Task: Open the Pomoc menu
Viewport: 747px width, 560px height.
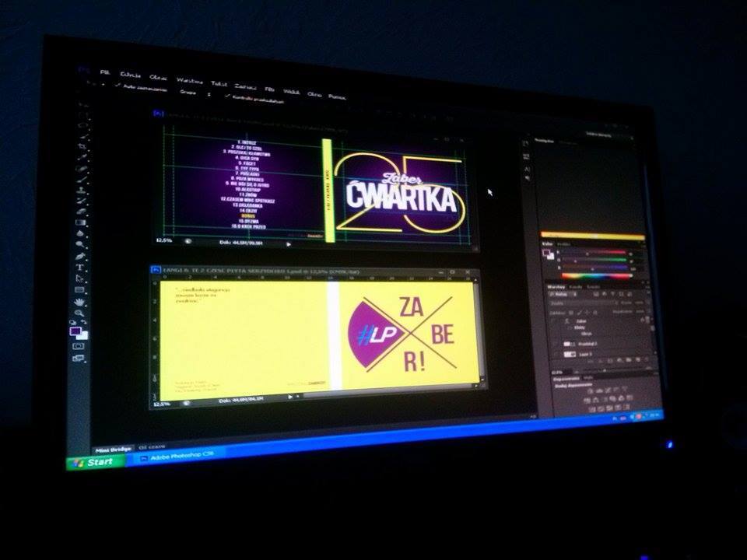Action: click(x=337, y=96)
